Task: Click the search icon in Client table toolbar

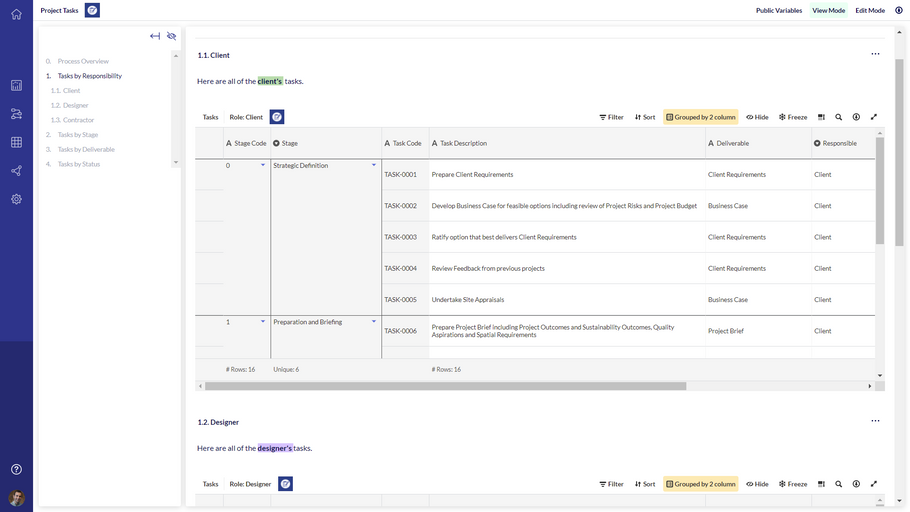Action: click(x=839, y=117)
